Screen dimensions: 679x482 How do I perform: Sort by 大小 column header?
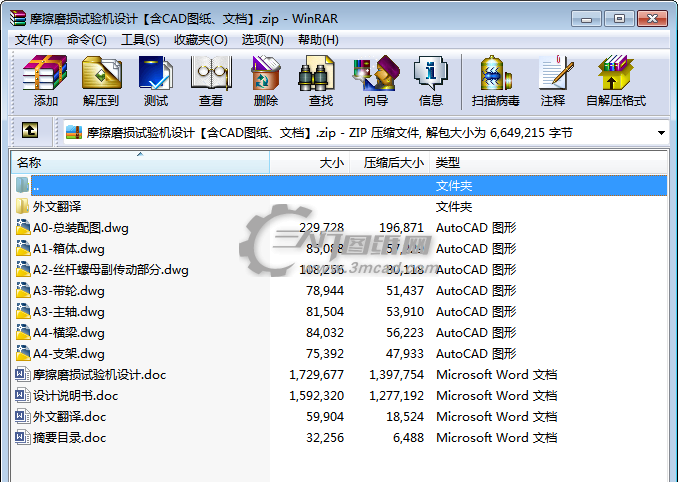coord(309,162)
